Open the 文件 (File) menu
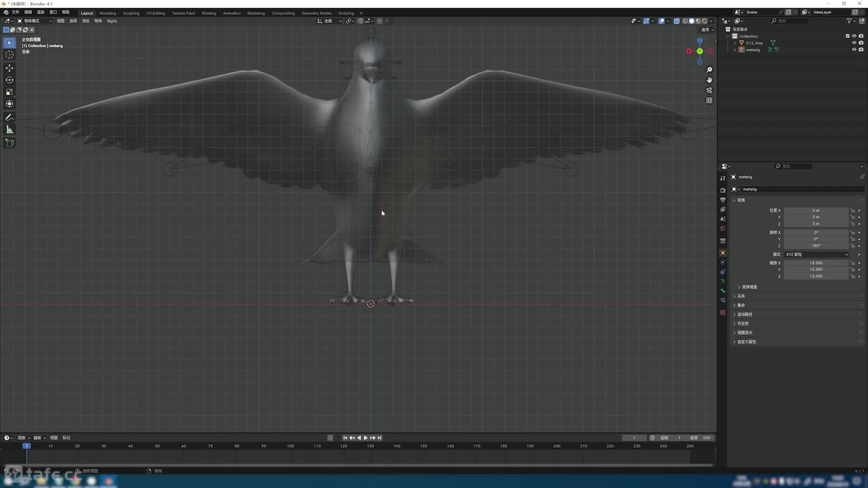 coord(15,12)
